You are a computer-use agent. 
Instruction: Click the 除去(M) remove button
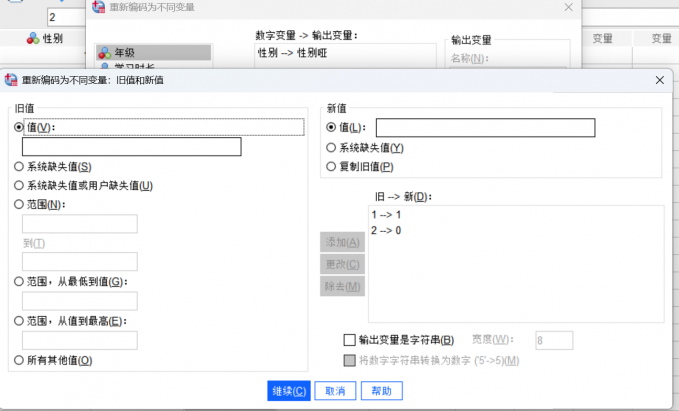pos(342,286)
